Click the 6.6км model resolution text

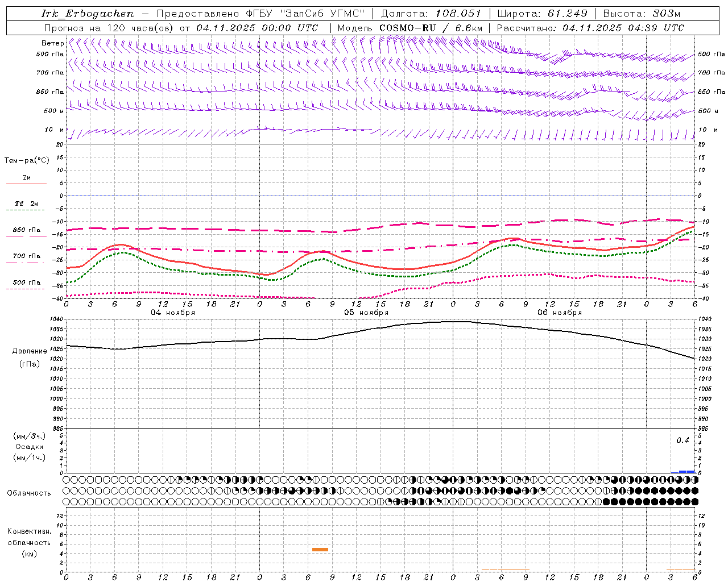click(469, 28)
